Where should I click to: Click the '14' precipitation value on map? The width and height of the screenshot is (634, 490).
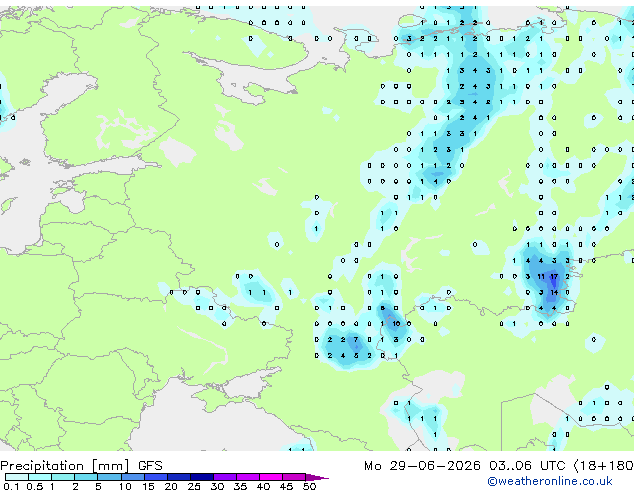(554, 292)
